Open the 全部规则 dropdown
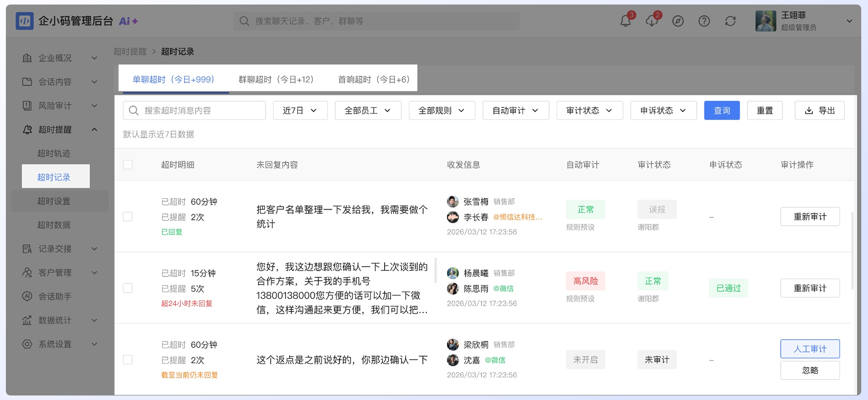The width and height of the screenshot is (868, 400). pos(442,110)
